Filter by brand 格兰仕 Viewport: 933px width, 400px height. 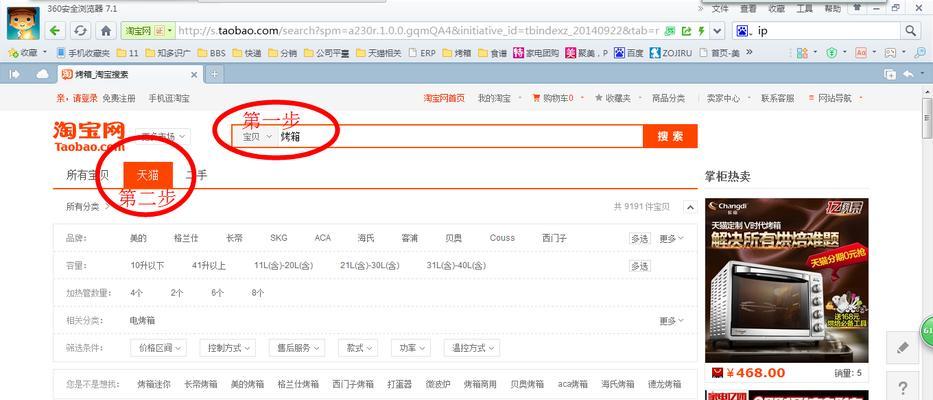pos(186,238)
